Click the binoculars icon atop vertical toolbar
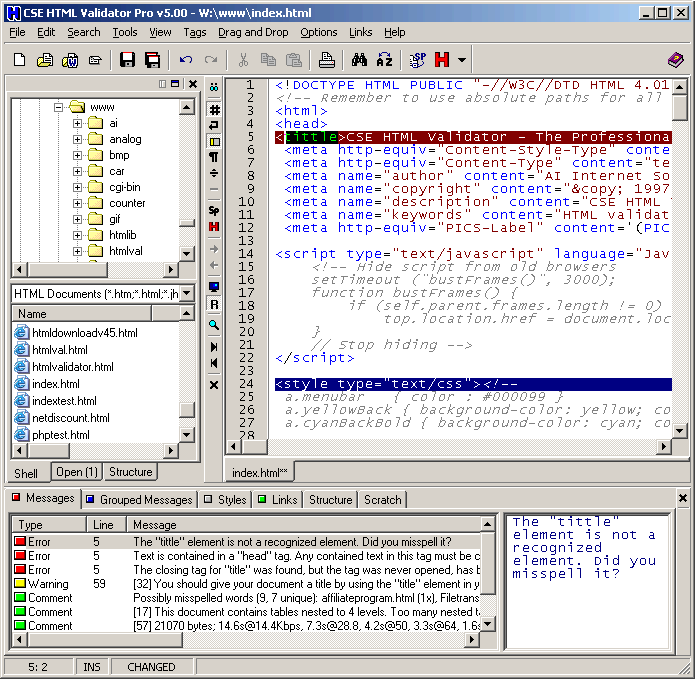The width and height of the screenshot is (695, 679). pyautogui.click(x=214, y=87)
